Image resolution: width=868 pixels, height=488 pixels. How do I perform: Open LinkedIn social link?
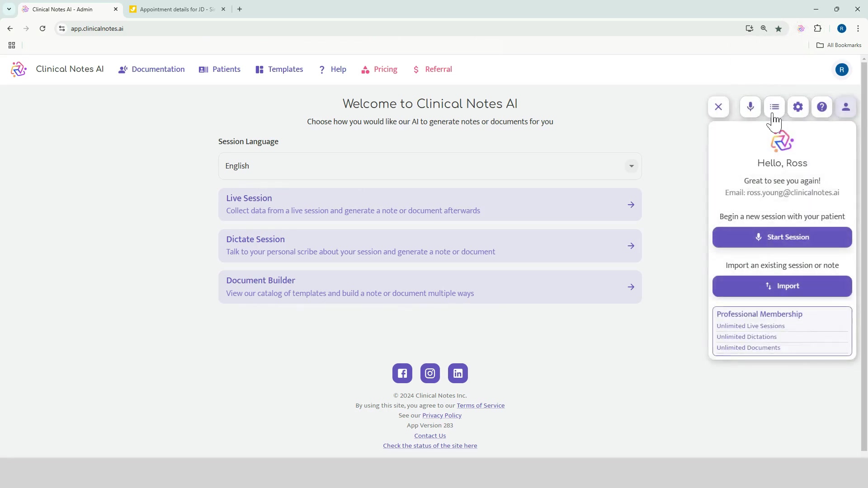tap(458, 373)
